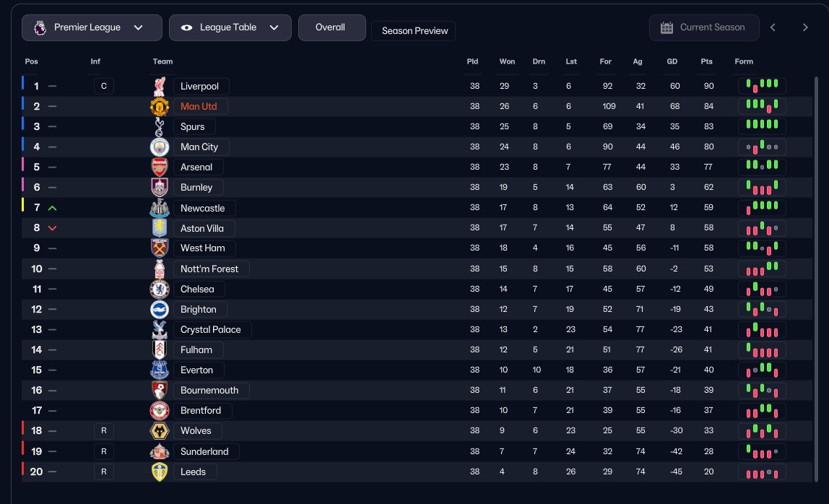Expand the League Table view dropdown
Viewport: 829px width, 504px height.
pos(230,27)
